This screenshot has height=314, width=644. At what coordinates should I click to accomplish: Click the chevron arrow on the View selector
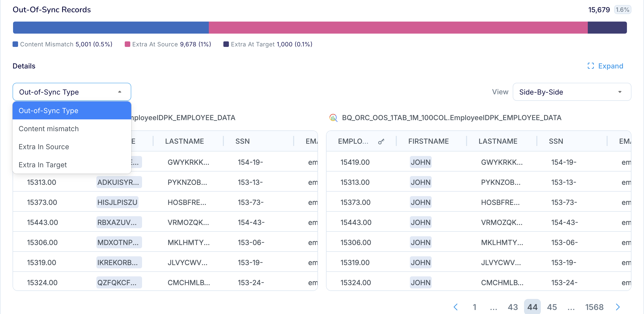(x=620, y=92)
